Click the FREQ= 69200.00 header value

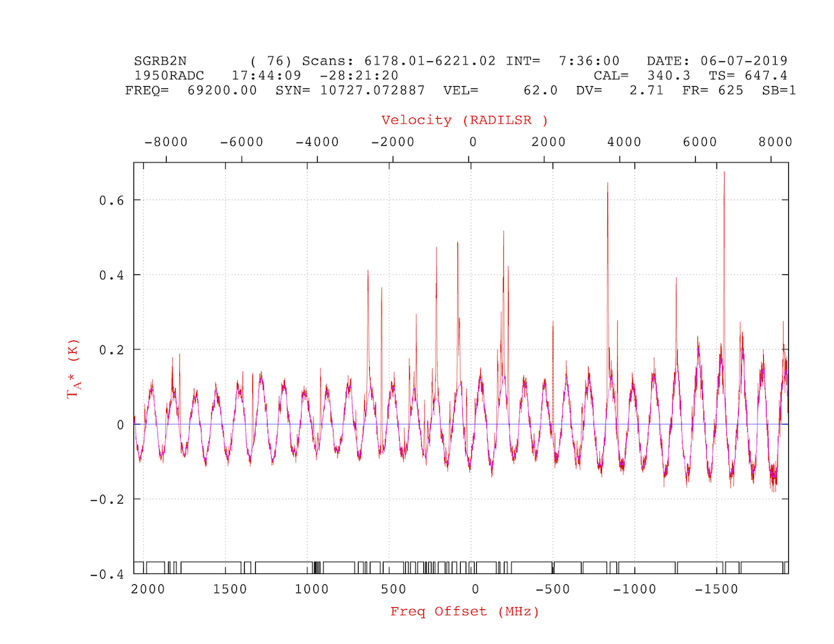pyautogui.click(x=191, y=90)
